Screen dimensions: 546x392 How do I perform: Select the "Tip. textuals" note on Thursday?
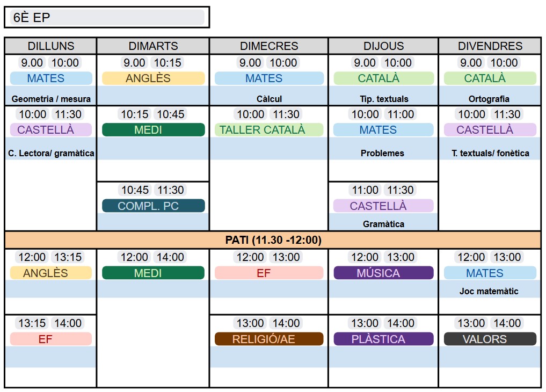pyautogui.click(x=384, y=99)
